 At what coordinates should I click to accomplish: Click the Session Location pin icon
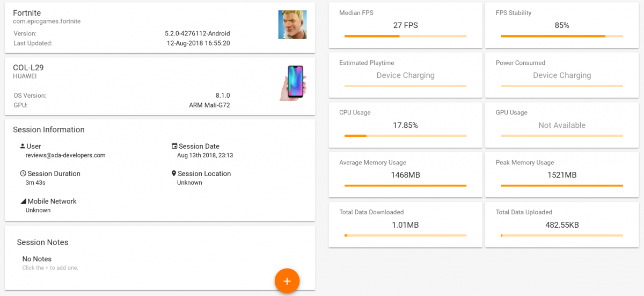point(174,174)
